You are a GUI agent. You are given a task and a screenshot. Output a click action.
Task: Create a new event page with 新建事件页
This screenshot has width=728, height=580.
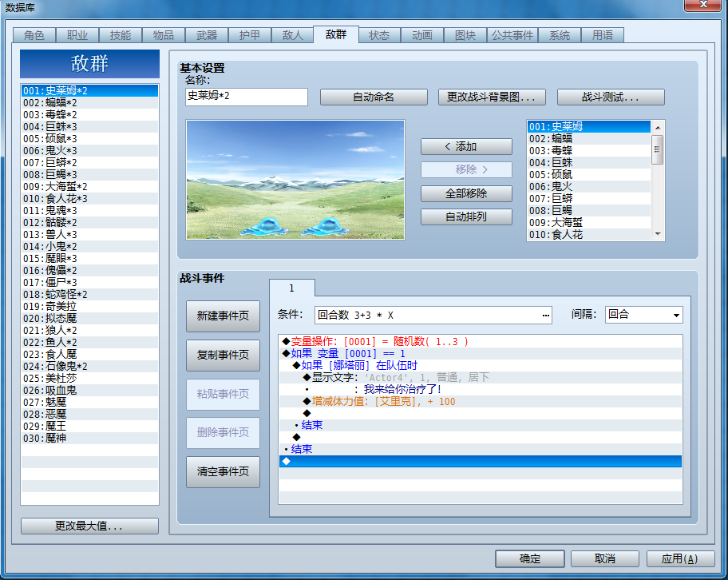point(223,316)
